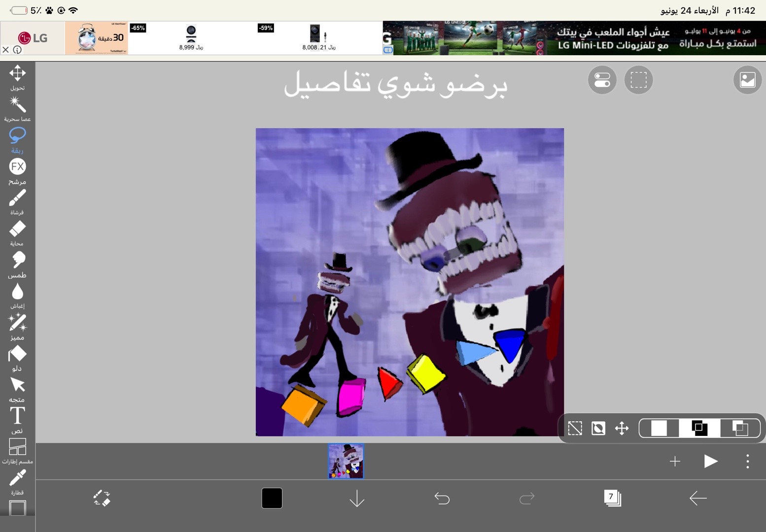The width and height of the screenshot is (766, 532).
Task: Open the animation three-dots options menu
Action: [x=747, y=461]
